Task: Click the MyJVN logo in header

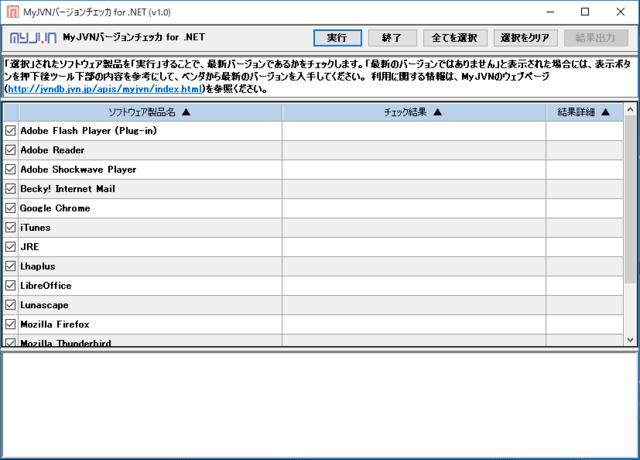Action: (x=33, y=38)
